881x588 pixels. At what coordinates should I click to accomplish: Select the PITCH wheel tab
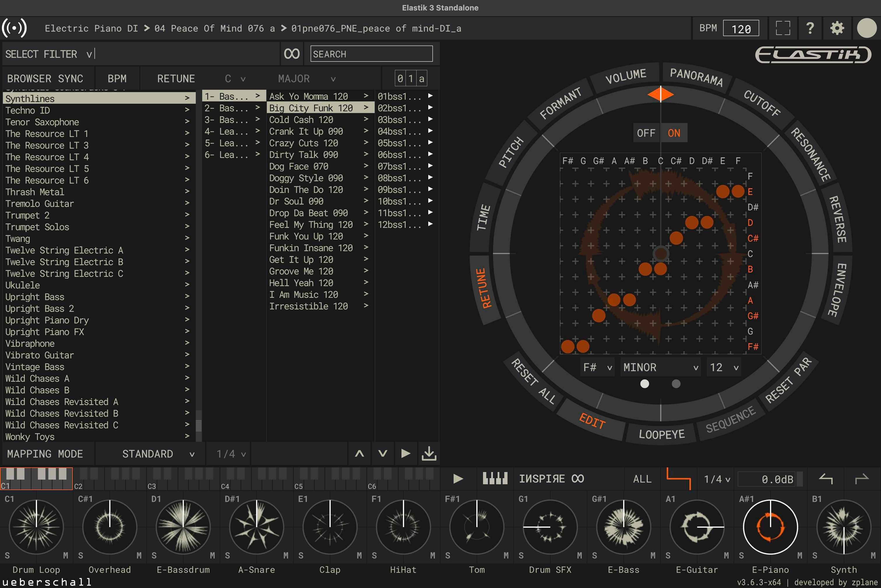(511, 152)
